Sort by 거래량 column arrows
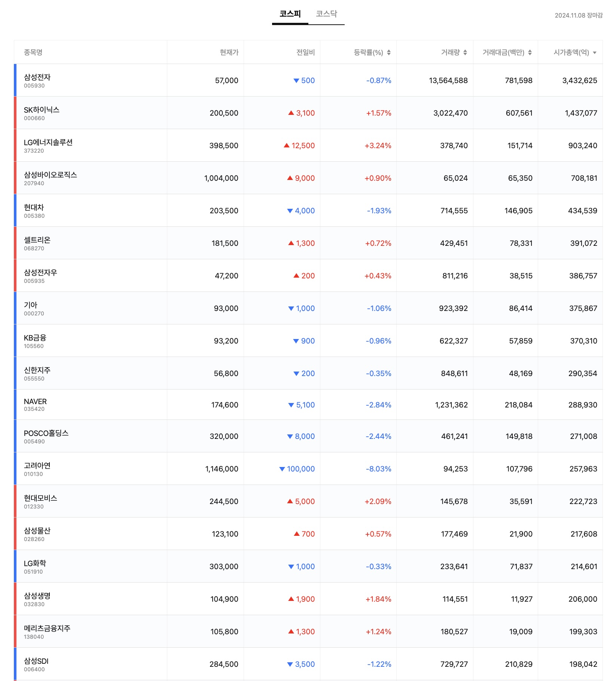Screen dimensions: 616x681 pyautogui.click(x=465, y=52)
